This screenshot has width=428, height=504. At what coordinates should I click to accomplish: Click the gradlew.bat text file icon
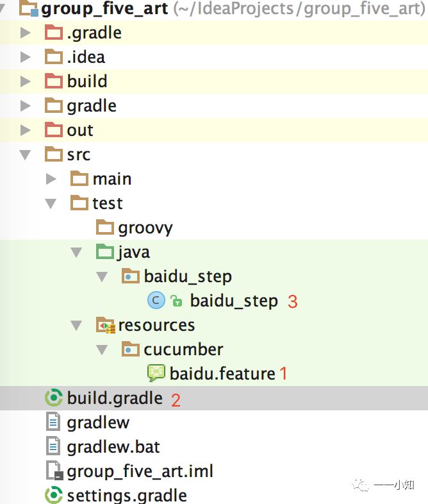point(53,446)
